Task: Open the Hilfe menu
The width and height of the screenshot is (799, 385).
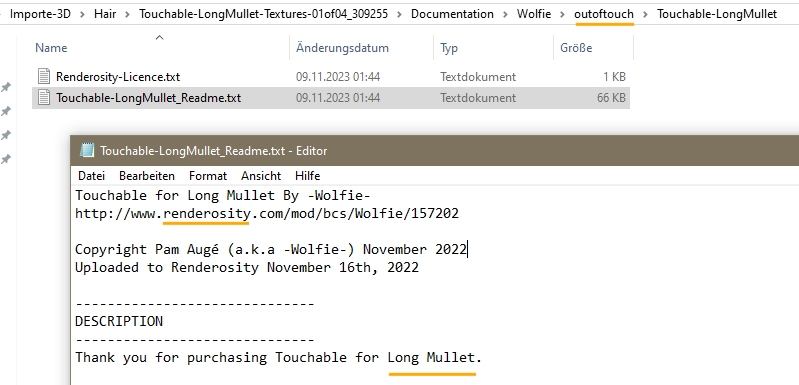Action: pyautogui.click(x=307, y=176)
